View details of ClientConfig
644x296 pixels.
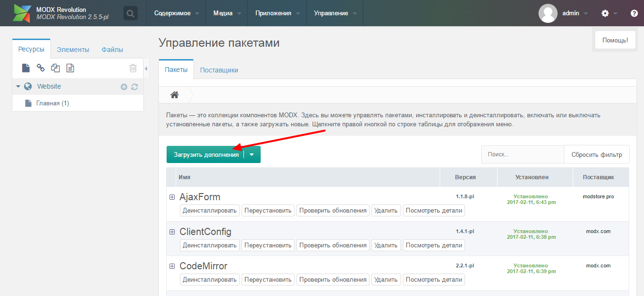click(434, 245)
